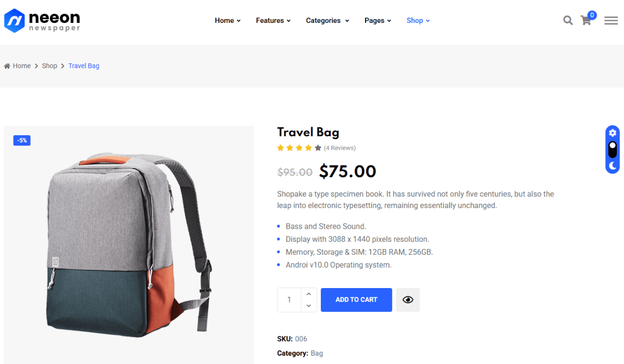The height and width of the screenshot is (364, 624).
Task: Open the hamburger menu icon
Action: 611,20
